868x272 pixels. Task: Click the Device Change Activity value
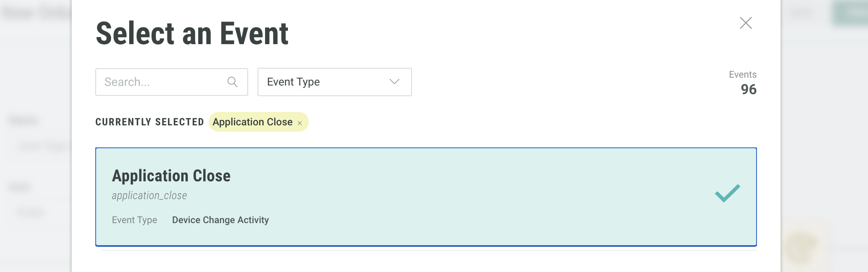pyautogui.click(x=220, y=220)
